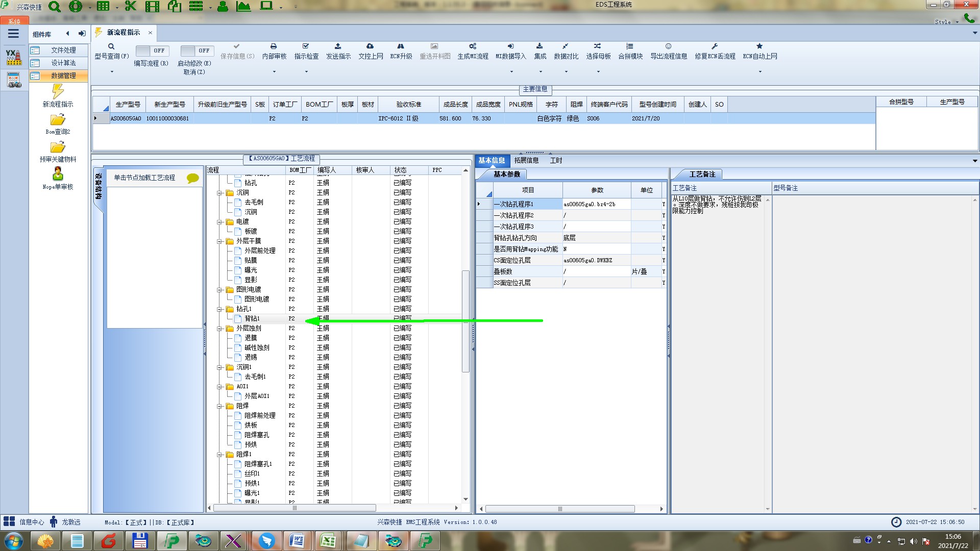Click the 内部审核 printer icon
Image resolution: width=980 pixels, height=551 pixels.
tap(274, 46)
